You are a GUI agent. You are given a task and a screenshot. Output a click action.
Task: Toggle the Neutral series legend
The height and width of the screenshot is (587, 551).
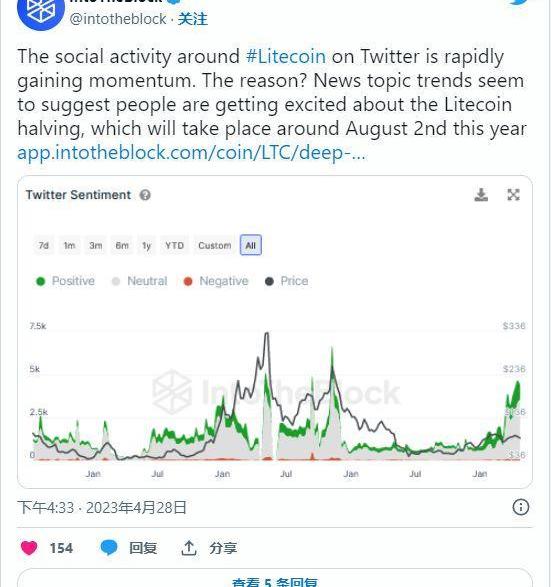[x=140, y=281]
